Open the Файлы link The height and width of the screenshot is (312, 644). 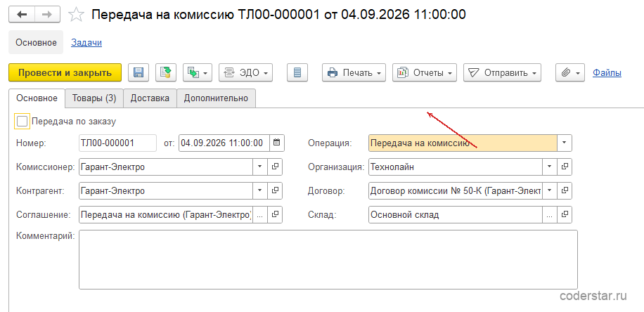pyautogui.click(x=607, y=73)
